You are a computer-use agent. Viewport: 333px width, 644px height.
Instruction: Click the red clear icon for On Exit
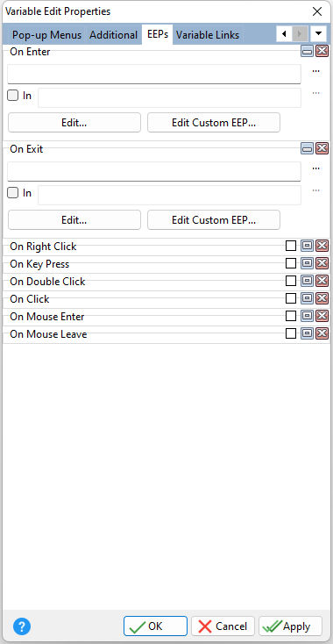coord(322,148)
